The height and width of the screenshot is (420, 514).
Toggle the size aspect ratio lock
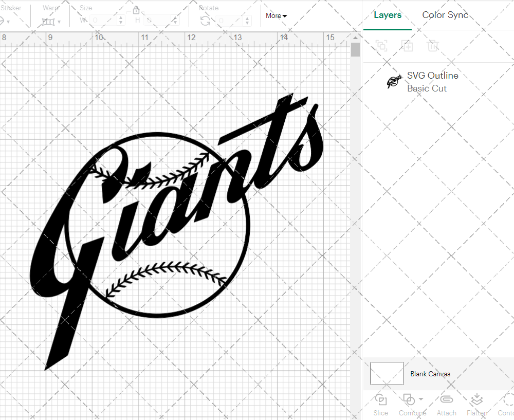point(136,10)
